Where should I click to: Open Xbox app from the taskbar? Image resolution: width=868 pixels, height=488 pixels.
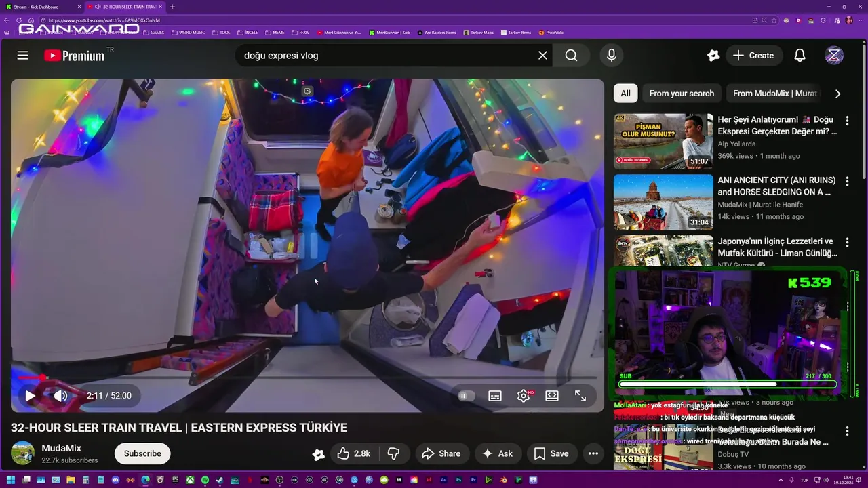(x=190, y=480)
